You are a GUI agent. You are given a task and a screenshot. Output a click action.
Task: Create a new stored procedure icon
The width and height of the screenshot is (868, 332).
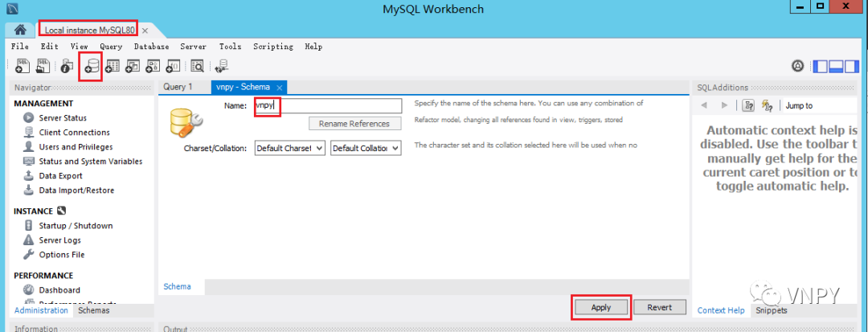(153, 66)
